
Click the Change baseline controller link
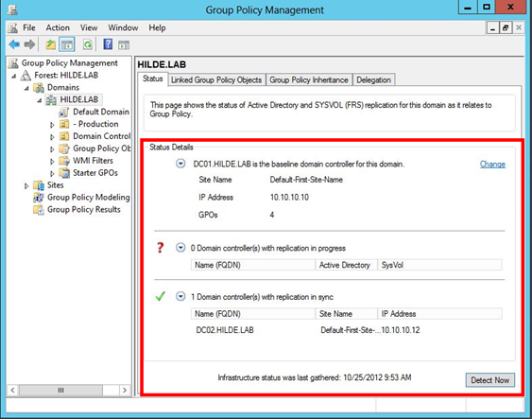492,165
